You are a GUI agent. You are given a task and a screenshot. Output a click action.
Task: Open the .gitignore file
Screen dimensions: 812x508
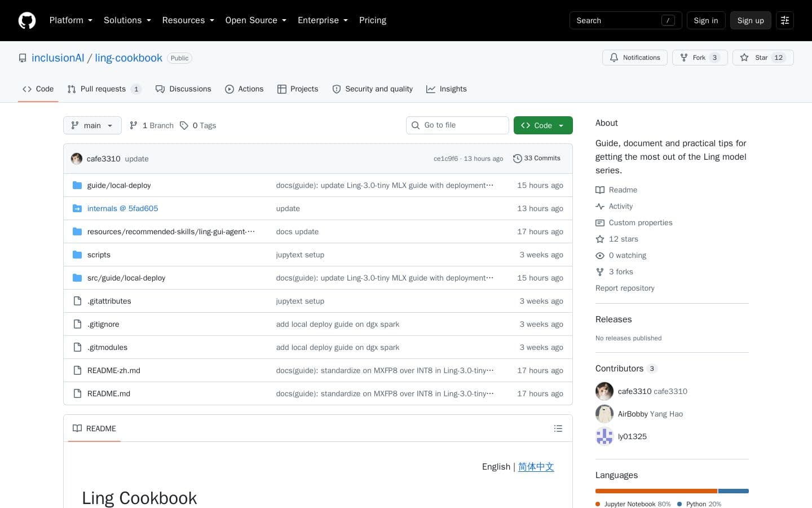click(103, 324)
